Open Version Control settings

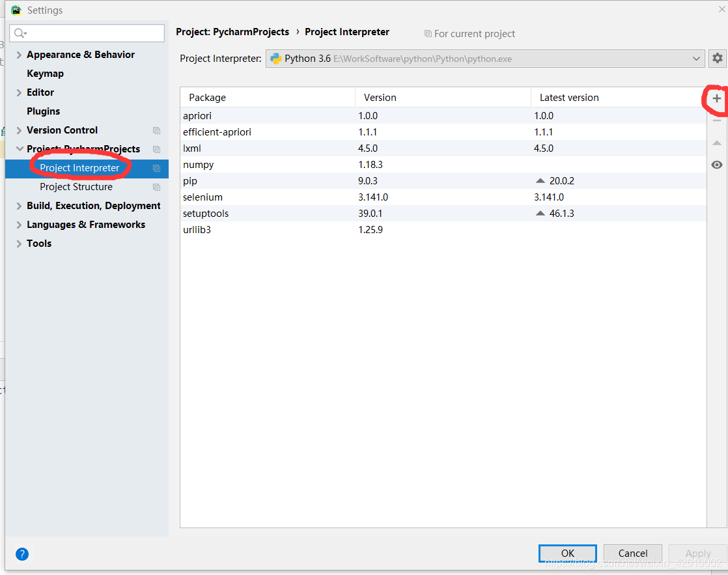[63, 130]
